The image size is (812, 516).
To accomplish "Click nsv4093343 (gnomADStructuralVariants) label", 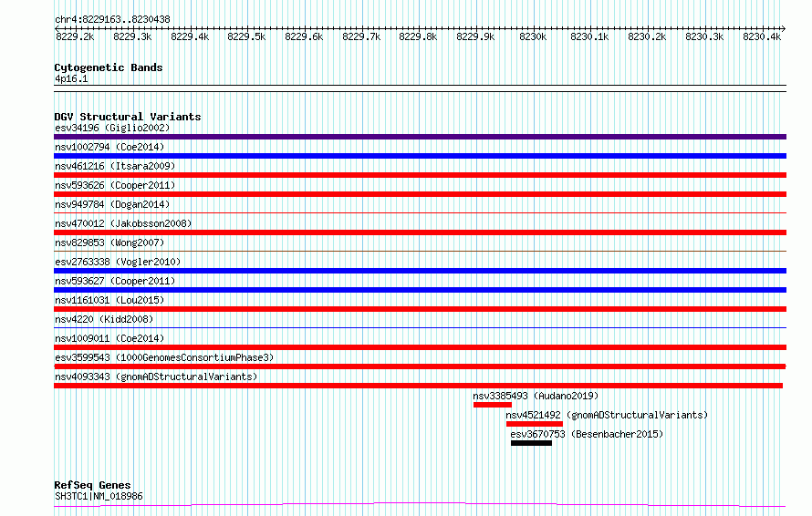I will [156, 377].
